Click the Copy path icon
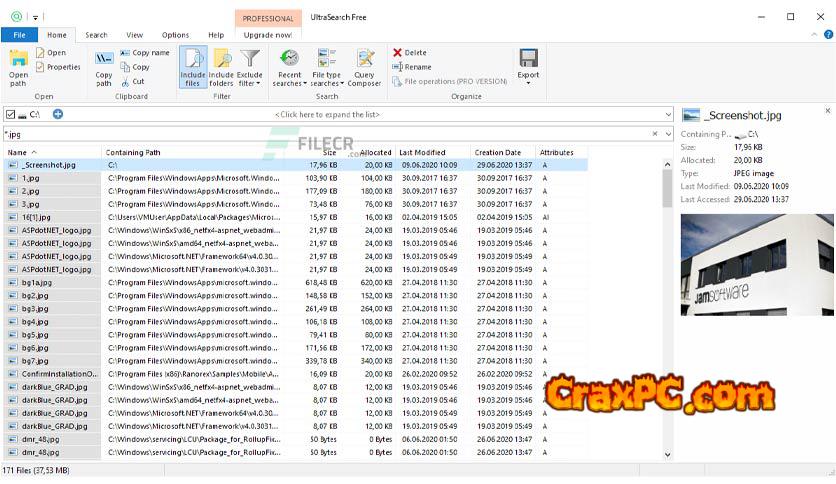The width and height of the screenshot is (836, 484). tap(104, 63)
